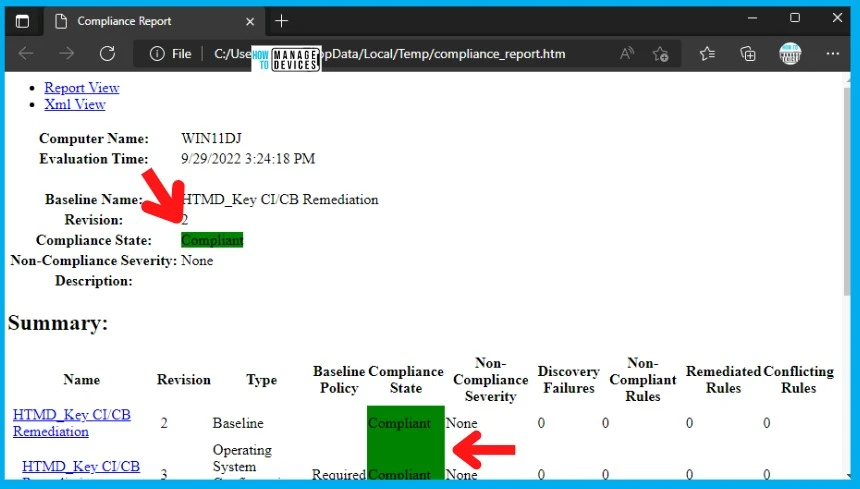This screenshot has width=860, height=489.
Task: Select the Compliance Report tab
Action: 124,21
